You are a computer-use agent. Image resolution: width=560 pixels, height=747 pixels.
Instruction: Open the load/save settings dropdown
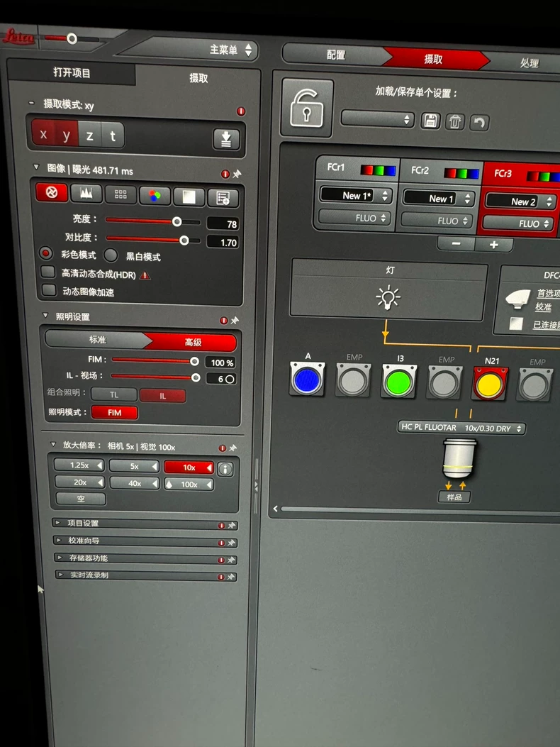point(377,119)
